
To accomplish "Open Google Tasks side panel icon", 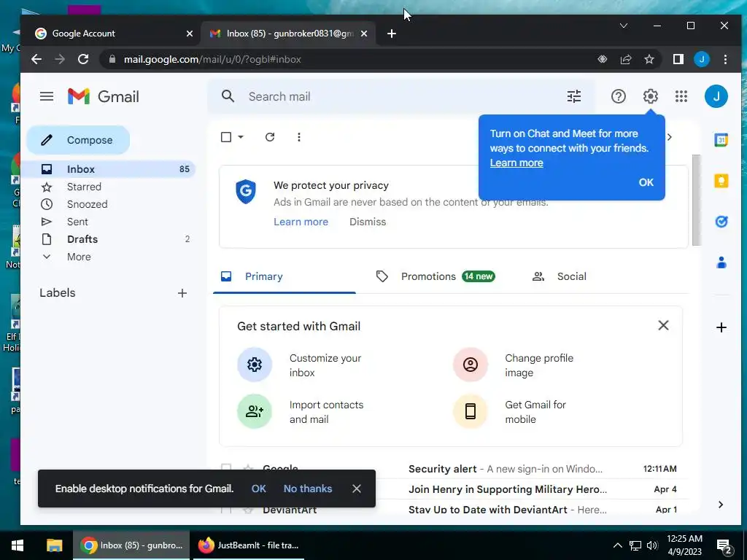I will (721, 222).
